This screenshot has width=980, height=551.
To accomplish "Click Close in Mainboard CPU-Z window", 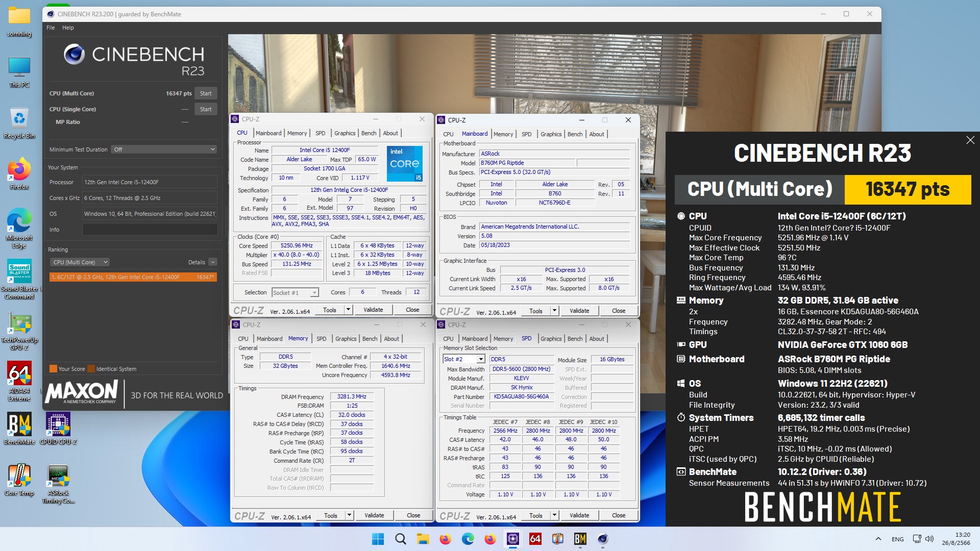I will click(x=619, y=311).
